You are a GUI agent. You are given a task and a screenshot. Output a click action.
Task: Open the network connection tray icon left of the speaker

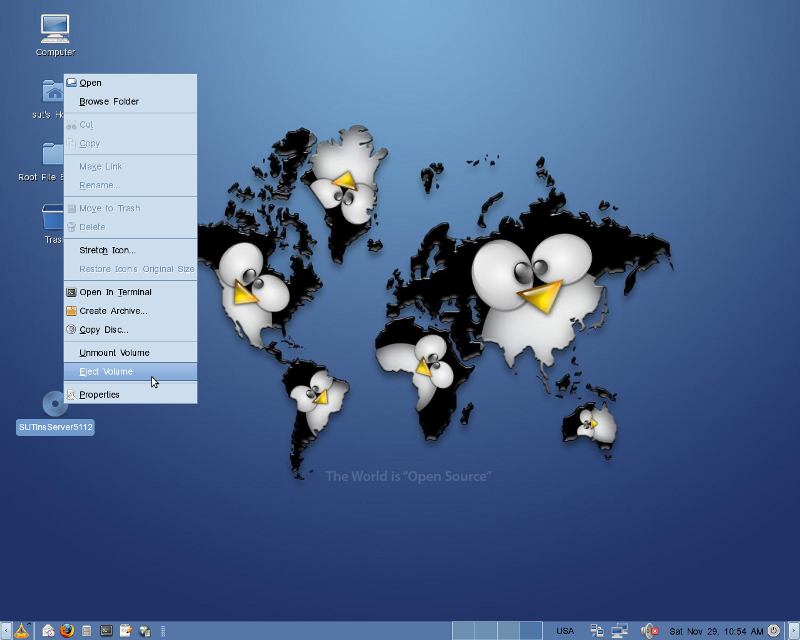click(619, 631)
